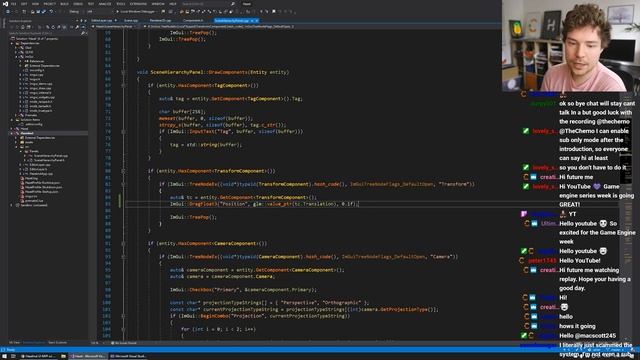Switch to the Team Explorer bottom tab
The width and height of the screenshot is (640, 360).
click(57, 343)
